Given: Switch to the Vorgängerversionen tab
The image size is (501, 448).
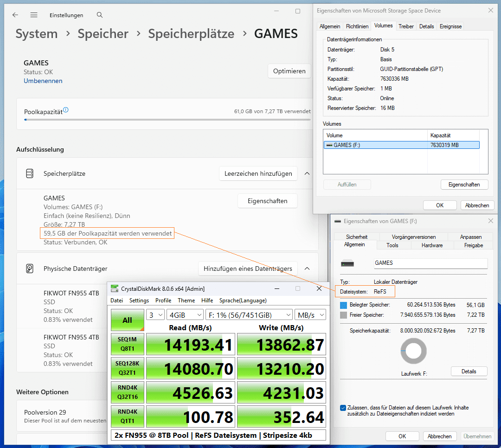Looking at the screenshot, I should tap(414, 237).
